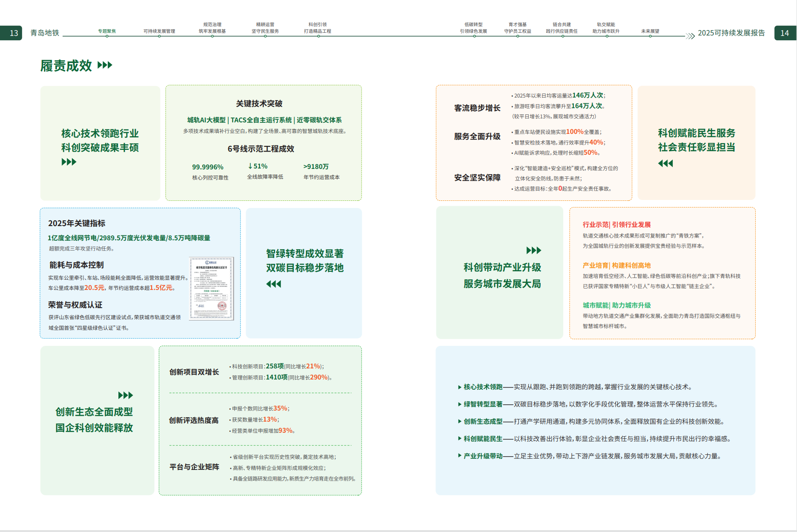Open the green certificate thumbnail image
Screen dimensions: 797x532
[x=211, y=288]
